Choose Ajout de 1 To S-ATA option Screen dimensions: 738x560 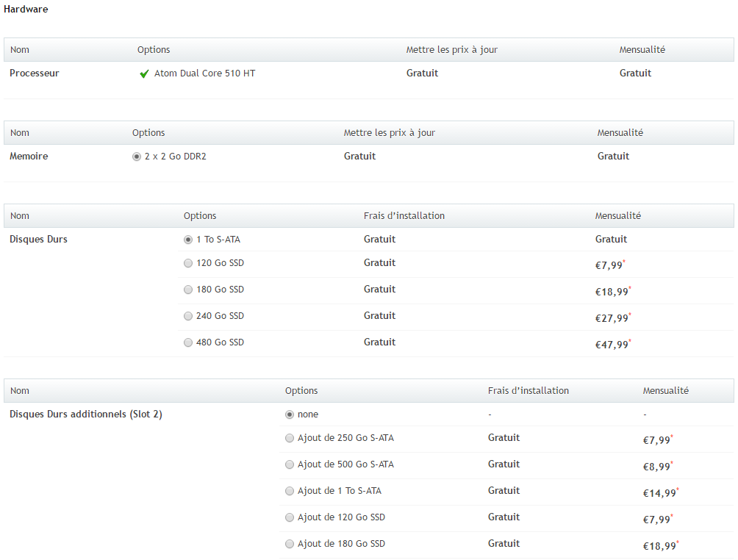290,491
